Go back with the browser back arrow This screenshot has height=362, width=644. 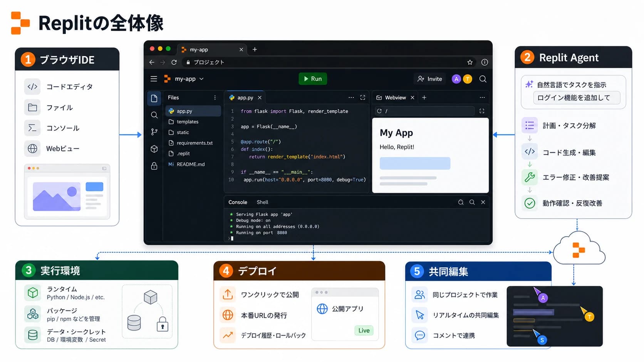[x=152, y=62]
